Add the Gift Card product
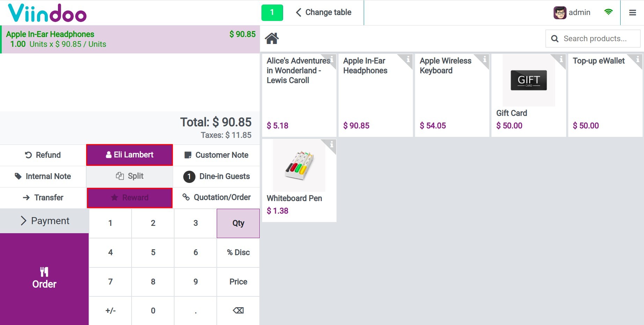This screenshot has height=325, width=644. (x=528, y=95)
